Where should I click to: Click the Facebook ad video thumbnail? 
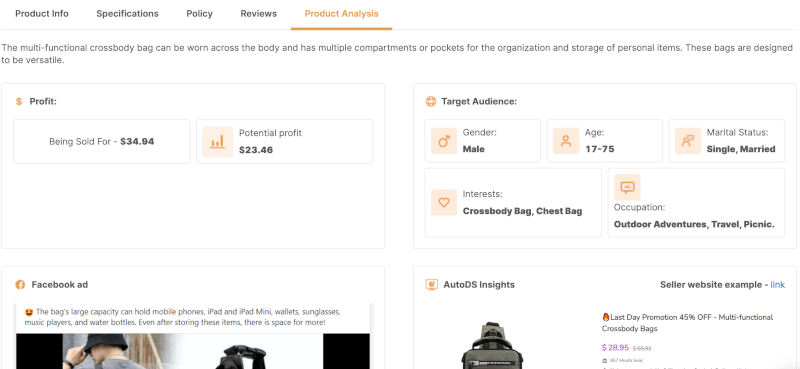pos(193,351)
